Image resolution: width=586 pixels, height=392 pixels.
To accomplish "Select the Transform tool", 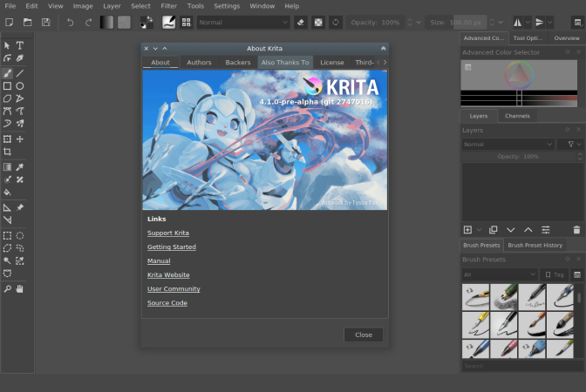I will tap(7, 139).
